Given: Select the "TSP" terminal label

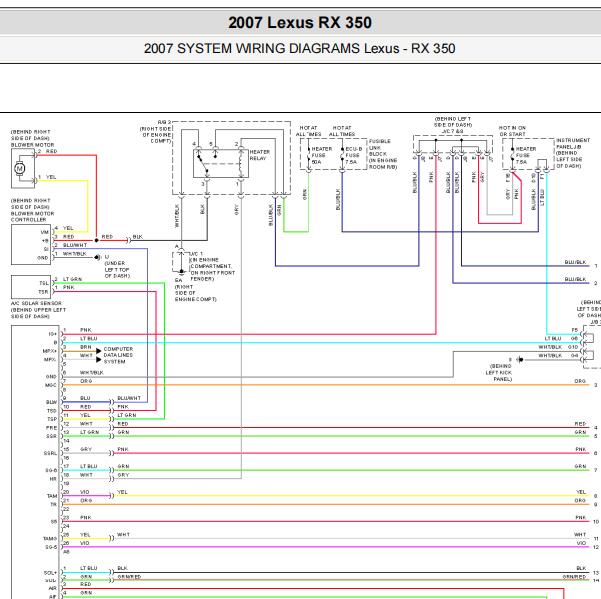Looking at the screenshot, I should pyautogui.click(x=52, y=419).
